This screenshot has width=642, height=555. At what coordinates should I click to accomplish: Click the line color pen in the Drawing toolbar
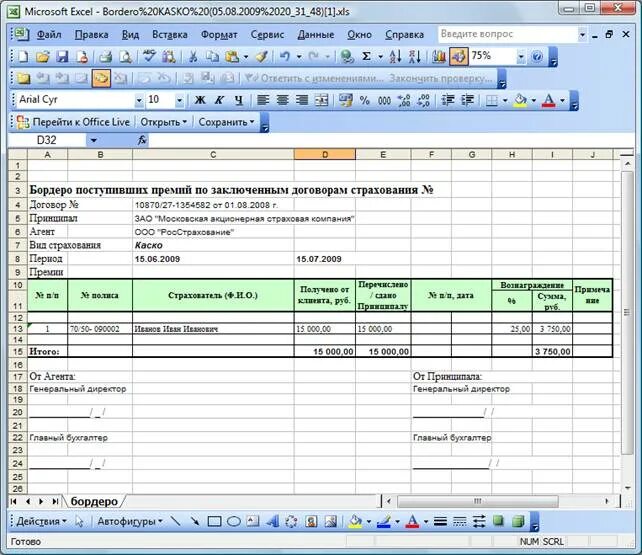point(384,521)
